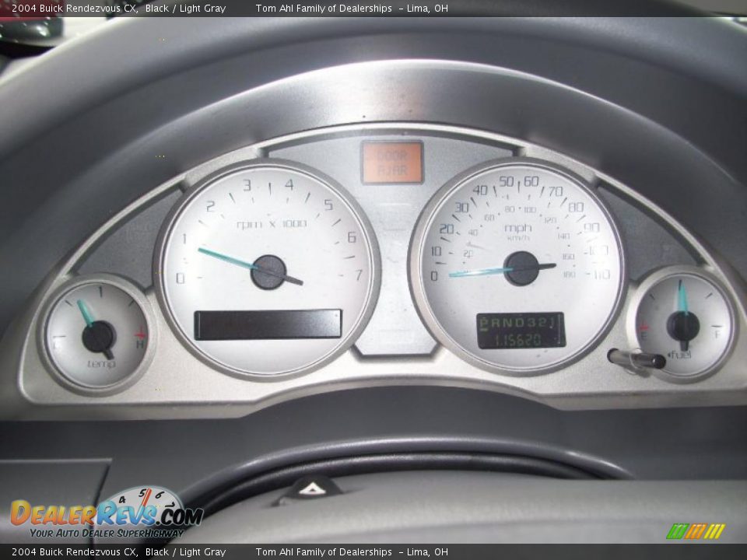Click the top 'Tom Ahl Family of Dealerships' caption
The height and width of the screenshot is (560, 747).
[324, 8]
